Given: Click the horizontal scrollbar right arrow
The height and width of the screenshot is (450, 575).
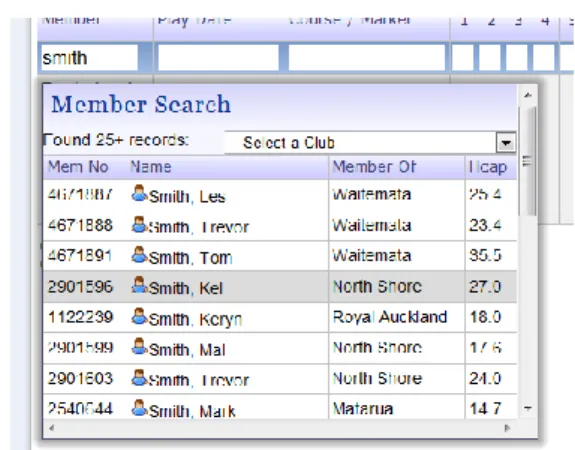Looking at the screenshot, I should (508, 428).
